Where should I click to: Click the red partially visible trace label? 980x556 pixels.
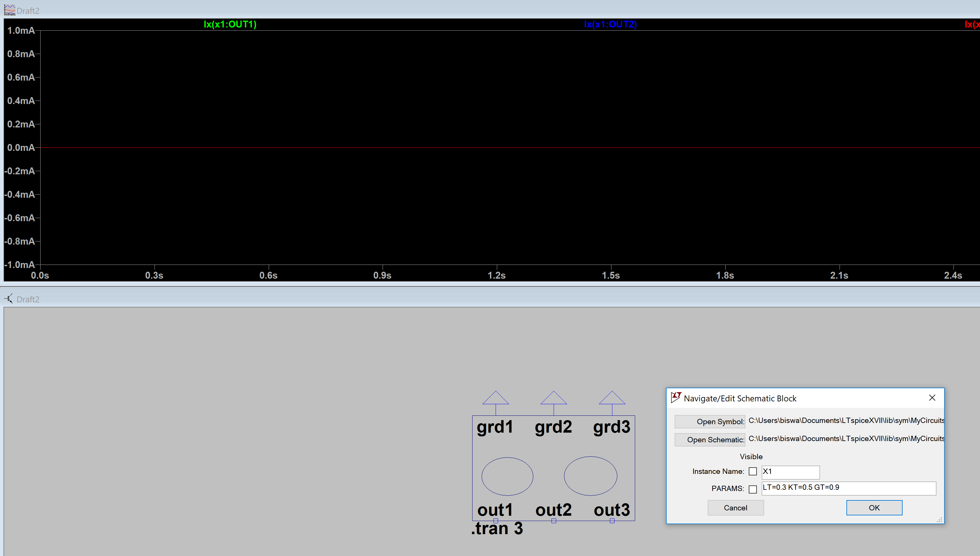972,24
